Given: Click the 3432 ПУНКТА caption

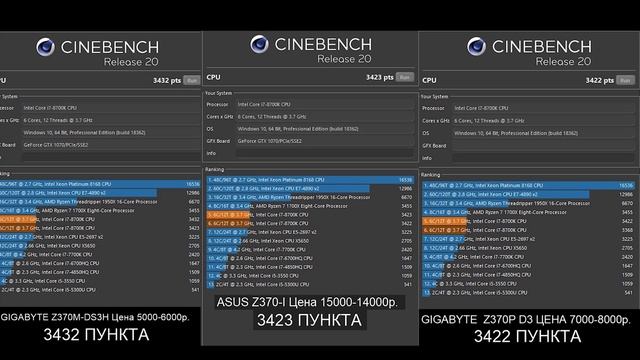Looking at the screenshot, I should 96,335.
